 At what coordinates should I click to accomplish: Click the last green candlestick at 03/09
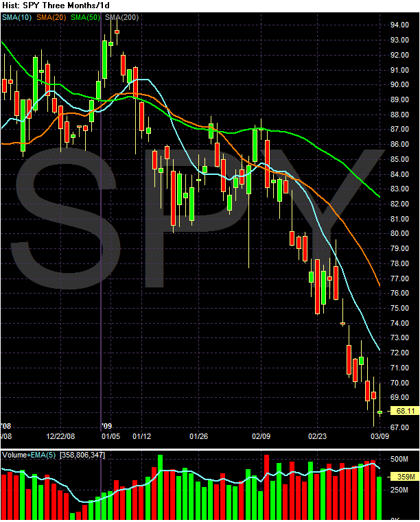click(x=380, y=412)
